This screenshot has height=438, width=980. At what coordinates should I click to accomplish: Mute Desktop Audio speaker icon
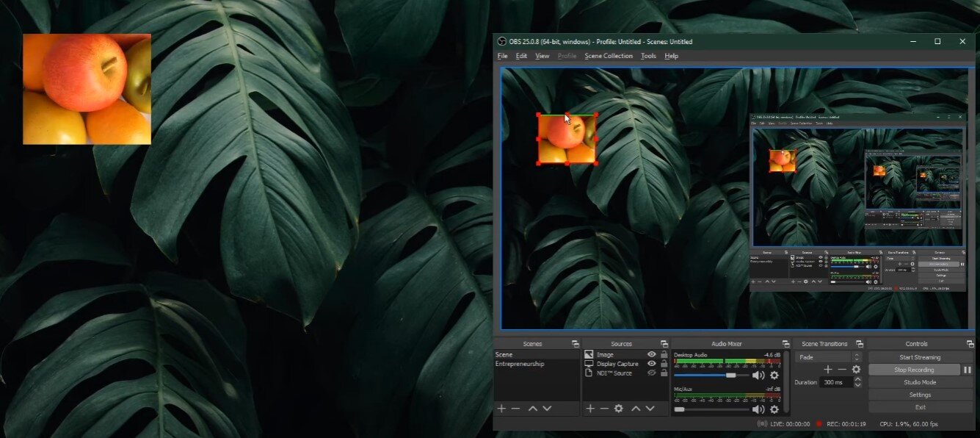pos(758,376)
